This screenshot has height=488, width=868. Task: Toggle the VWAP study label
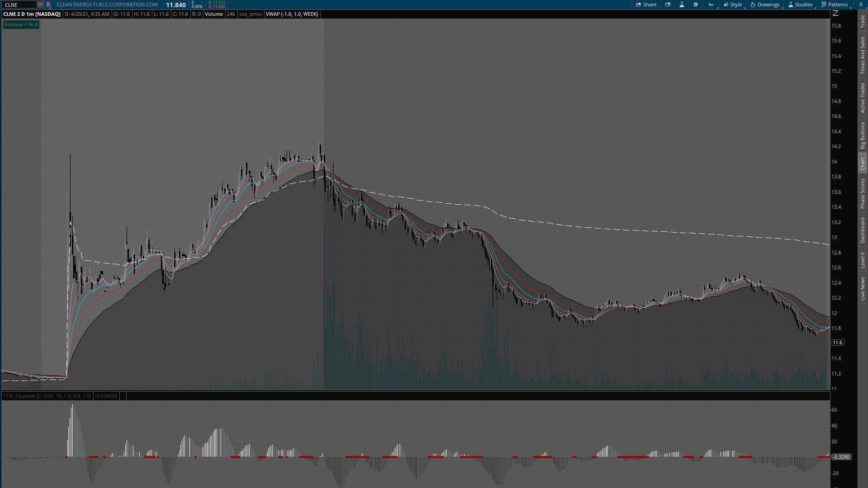coord(292,14)
